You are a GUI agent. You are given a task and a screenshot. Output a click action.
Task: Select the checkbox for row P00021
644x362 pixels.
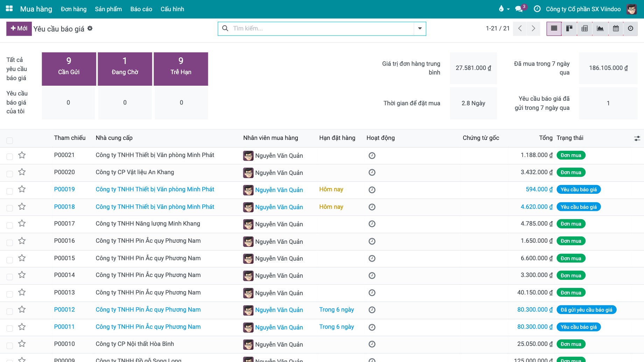point(10,157)
